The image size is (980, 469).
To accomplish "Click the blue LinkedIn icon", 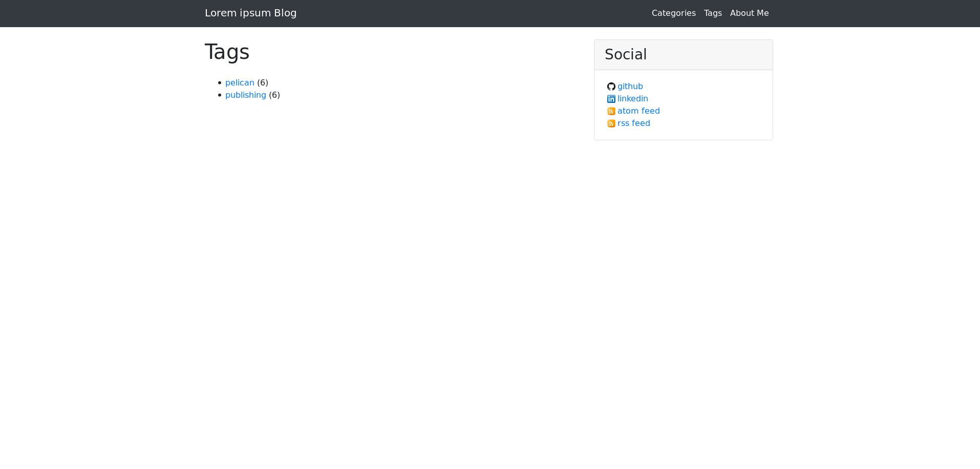I will 611,99.
